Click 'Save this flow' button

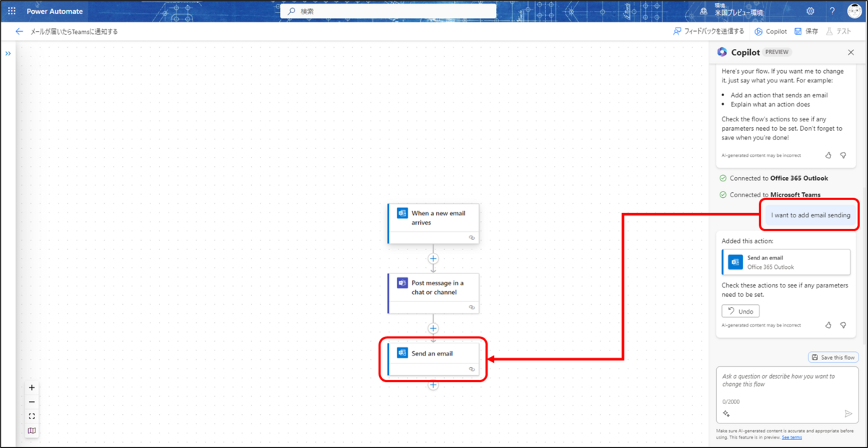click(x=833, y=357)
